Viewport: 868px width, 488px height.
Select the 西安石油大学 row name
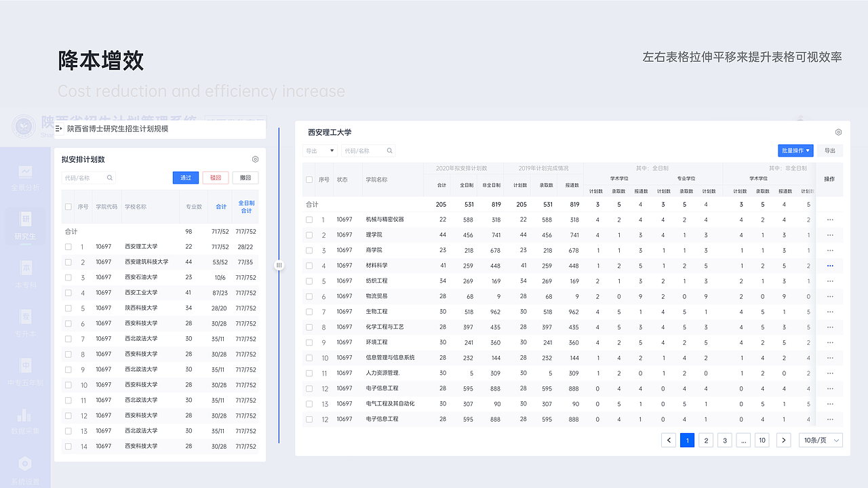(141, 277)
